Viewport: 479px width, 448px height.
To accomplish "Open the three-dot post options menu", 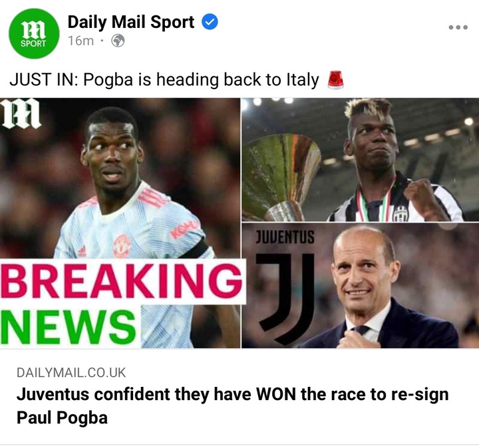I will 458,27.
